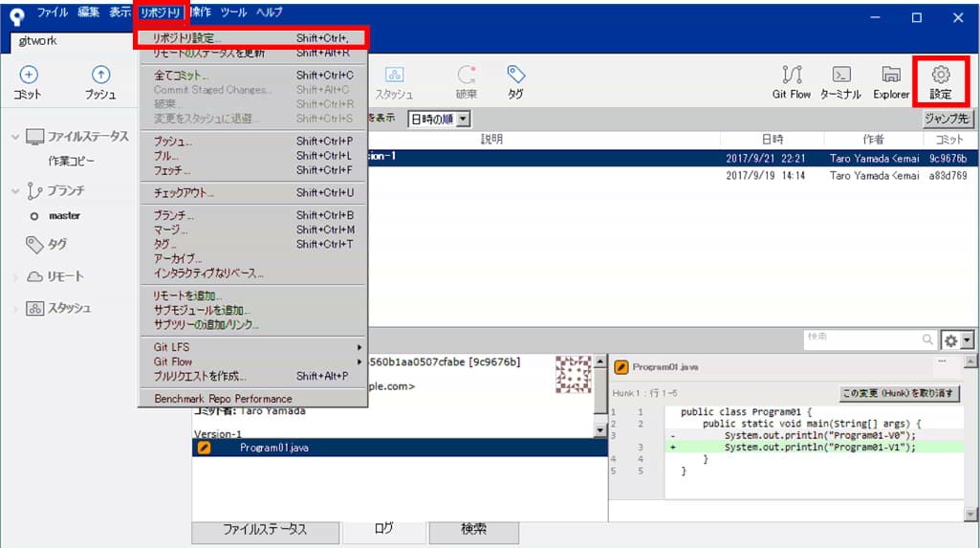Open Git Flow from the toolbar
This screenshot has width=980, height=548.
point(792,82)
